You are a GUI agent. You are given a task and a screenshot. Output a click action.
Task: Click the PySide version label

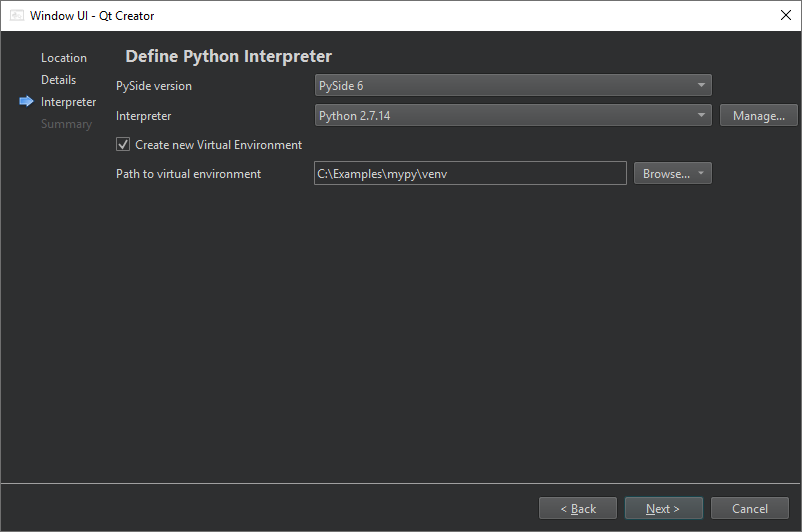[154, 86]
